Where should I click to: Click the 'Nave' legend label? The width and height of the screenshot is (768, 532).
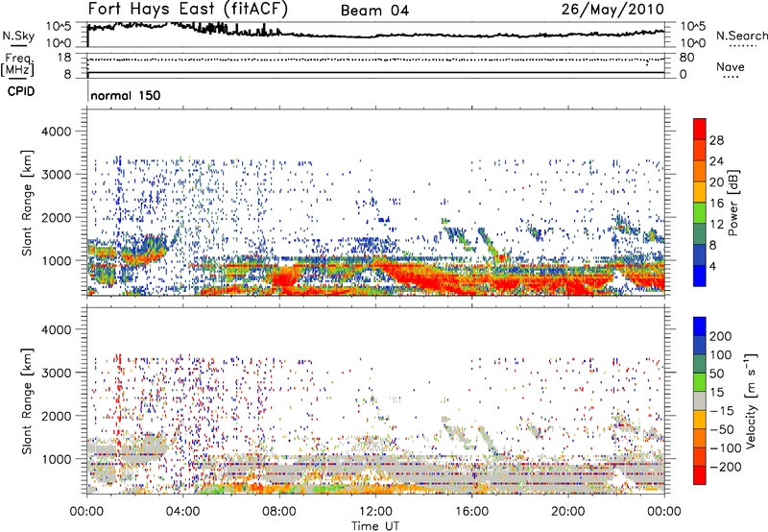point(731,66)
